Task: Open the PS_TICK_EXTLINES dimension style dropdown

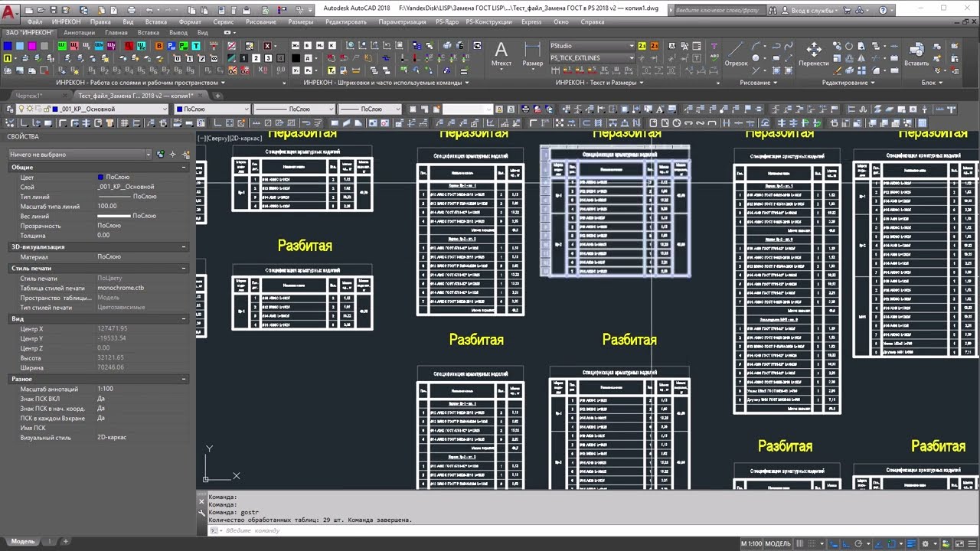Action: tap(592, 58)
